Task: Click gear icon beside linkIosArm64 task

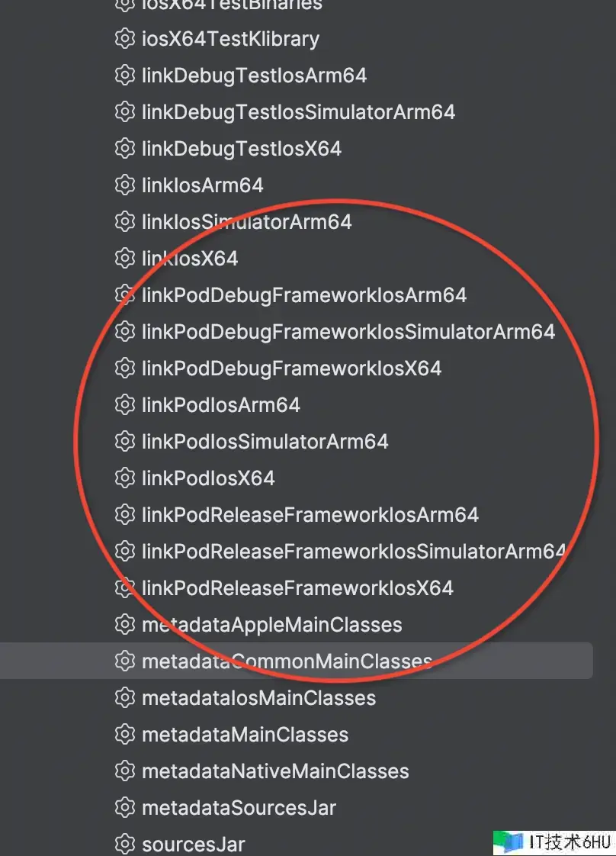Action: [125, 185]
